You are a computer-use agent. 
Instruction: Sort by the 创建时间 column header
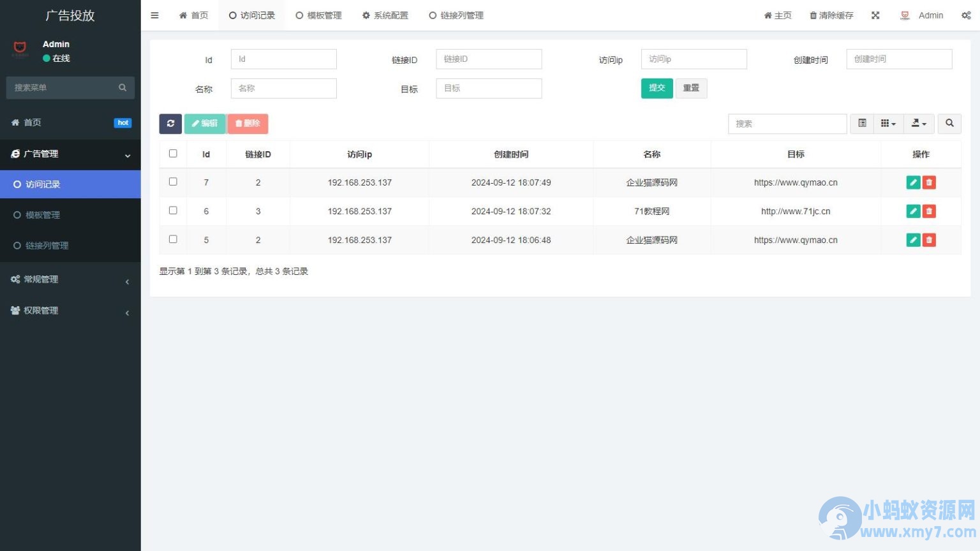pos(511,154)
